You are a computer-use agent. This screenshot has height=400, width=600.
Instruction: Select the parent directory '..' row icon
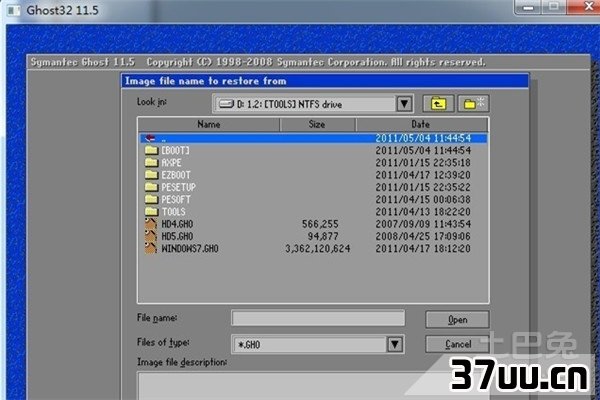[150, 138]
